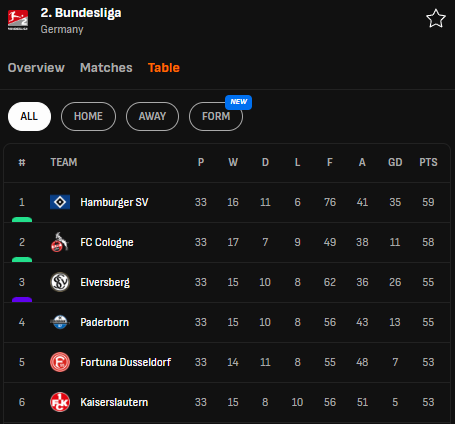The image size is (455, 424).
Task: Click the Kaiserslautern FCK crest
Action: coord(60,402)
